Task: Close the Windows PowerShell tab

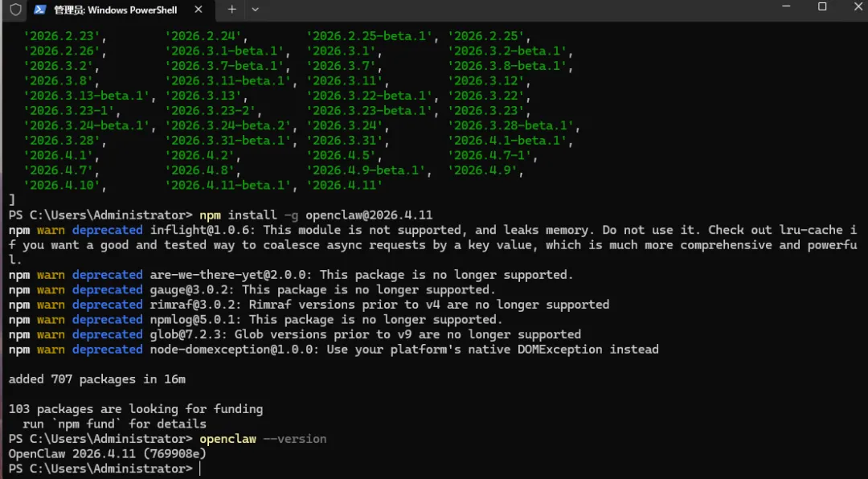Action: click(199, 10)
